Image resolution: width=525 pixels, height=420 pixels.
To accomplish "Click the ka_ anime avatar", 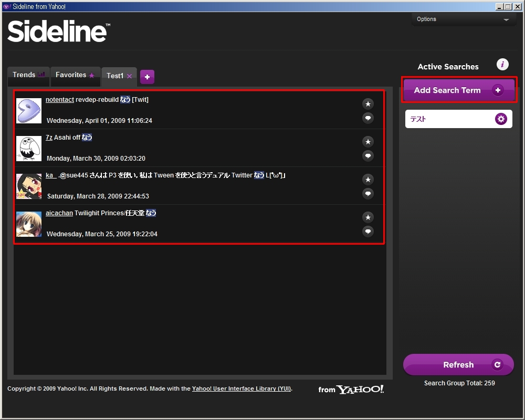I will point(29,186).
